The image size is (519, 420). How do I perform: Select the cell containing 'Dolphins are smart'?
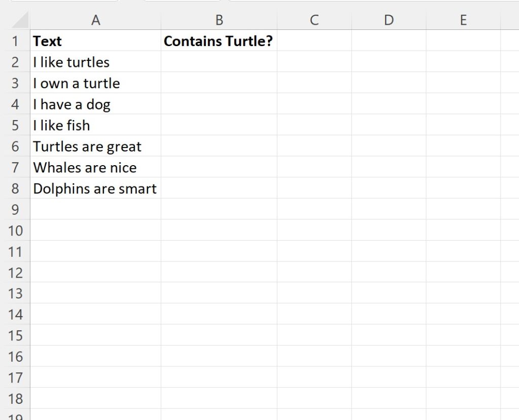(x=95, y=188)
